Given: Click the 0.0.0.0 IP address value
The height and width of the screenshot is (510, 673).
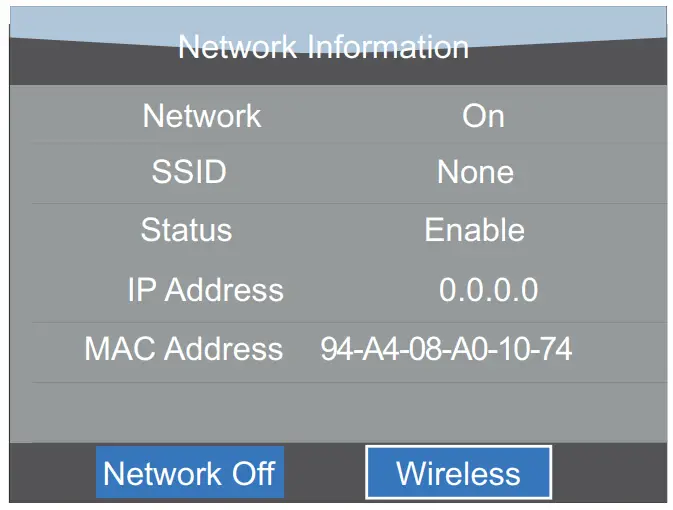Looking at the screenshot, I should [x=488, y=290].
